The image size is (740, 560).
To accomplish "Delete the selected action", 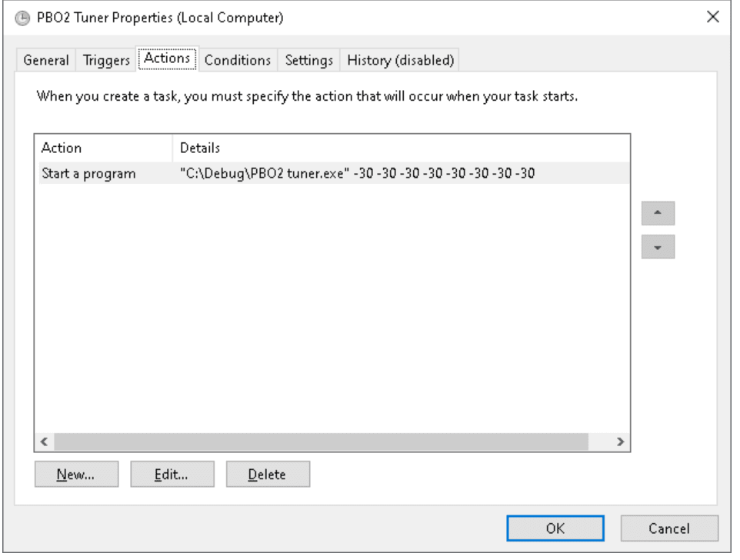I will 268,475.
